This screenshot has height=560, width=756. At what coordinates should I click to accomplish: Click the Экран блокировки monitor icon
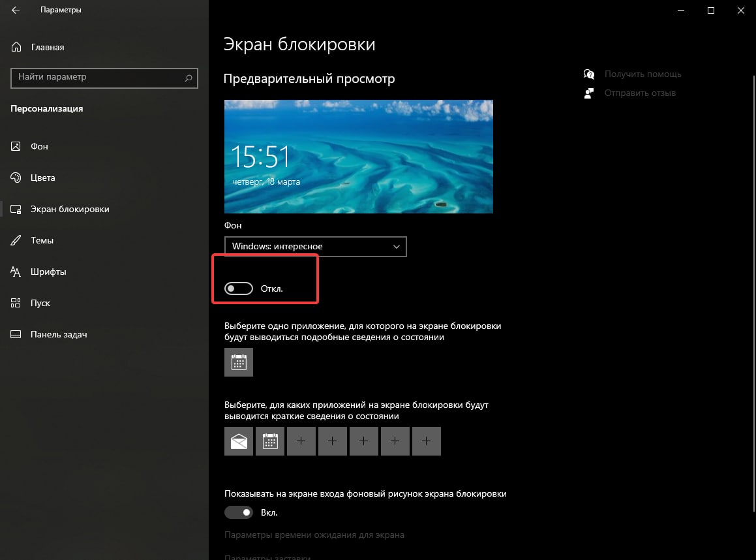(16, 210)
